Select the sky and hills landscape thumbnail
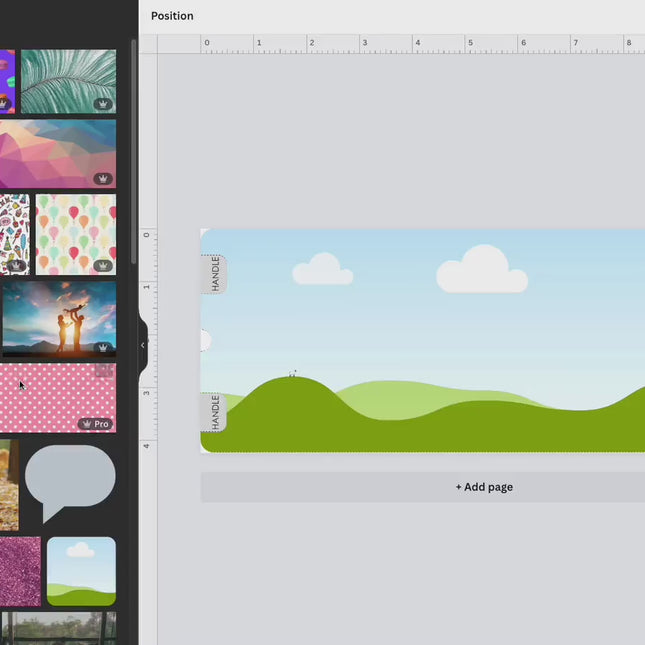 tap(81, 571)
